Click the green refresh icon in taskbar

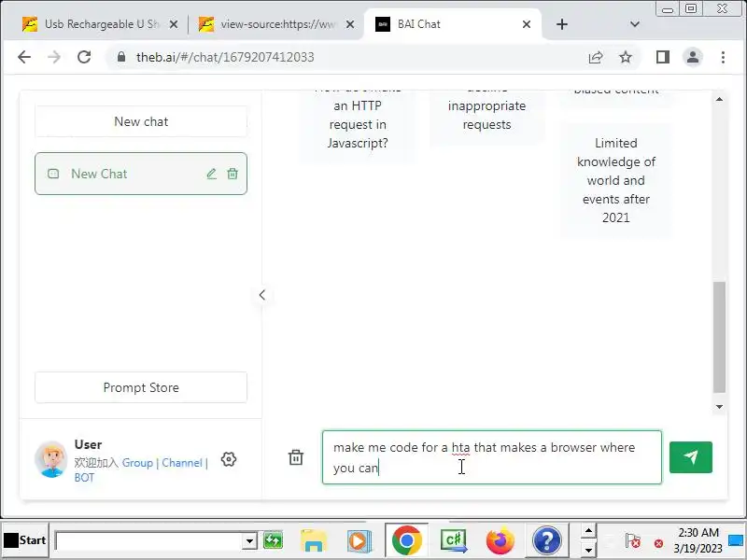[273, 541]
